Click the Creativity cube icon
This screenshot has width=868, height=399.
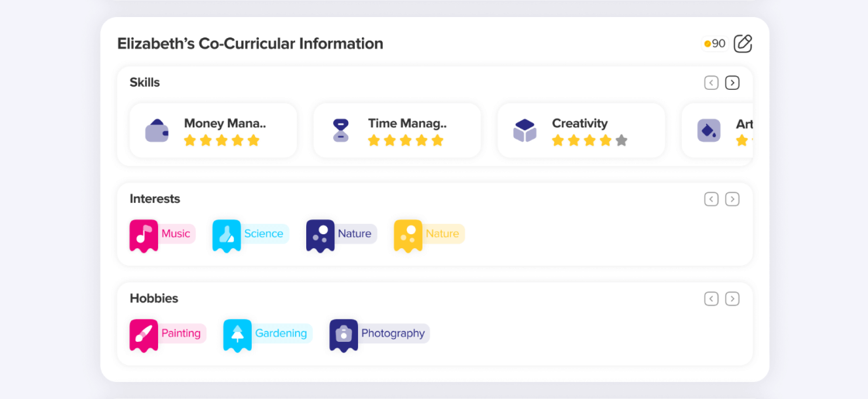tap(524, 131)
